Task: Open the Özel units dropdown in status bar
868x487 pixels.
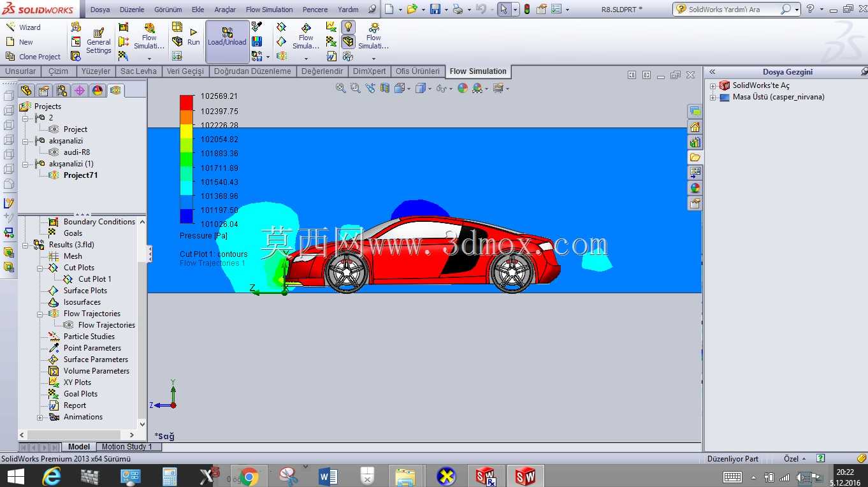Action: pos(795,458)
